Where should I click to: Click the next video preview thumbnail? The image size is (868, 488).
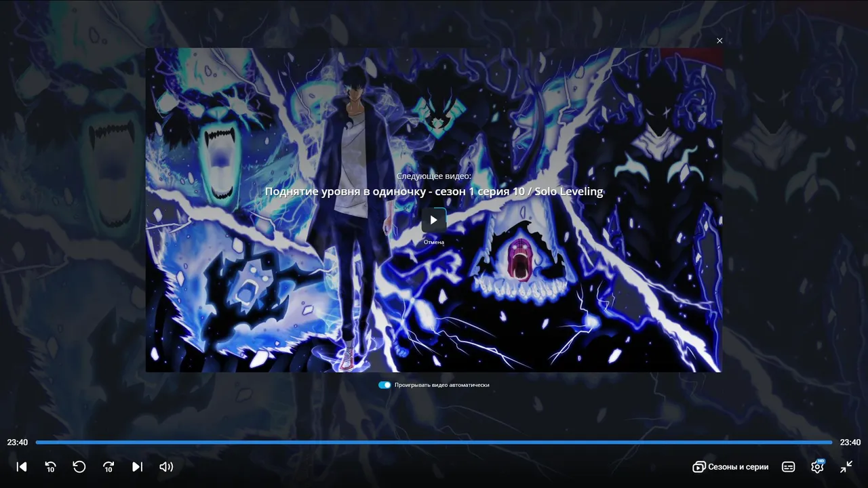434,210
